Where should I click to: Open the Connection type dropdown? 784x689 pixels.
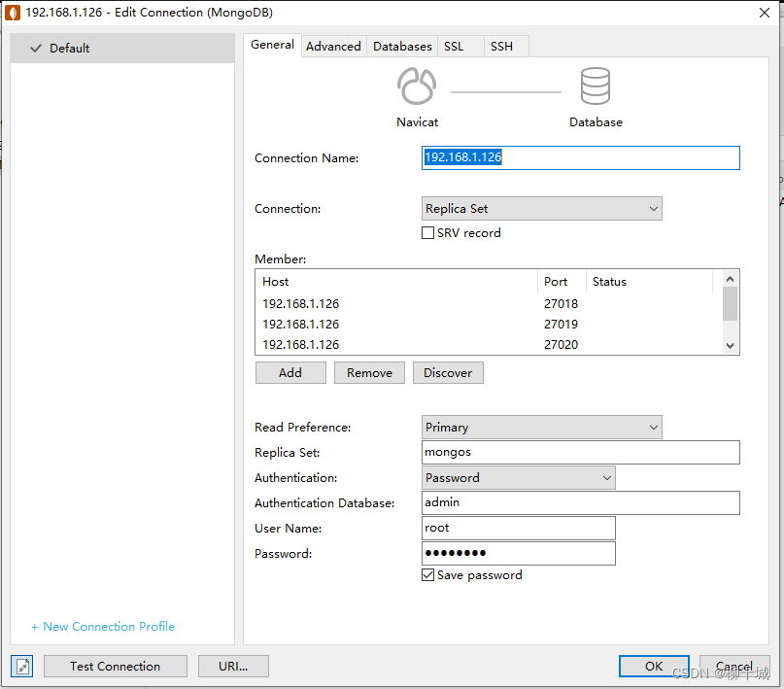541,209
